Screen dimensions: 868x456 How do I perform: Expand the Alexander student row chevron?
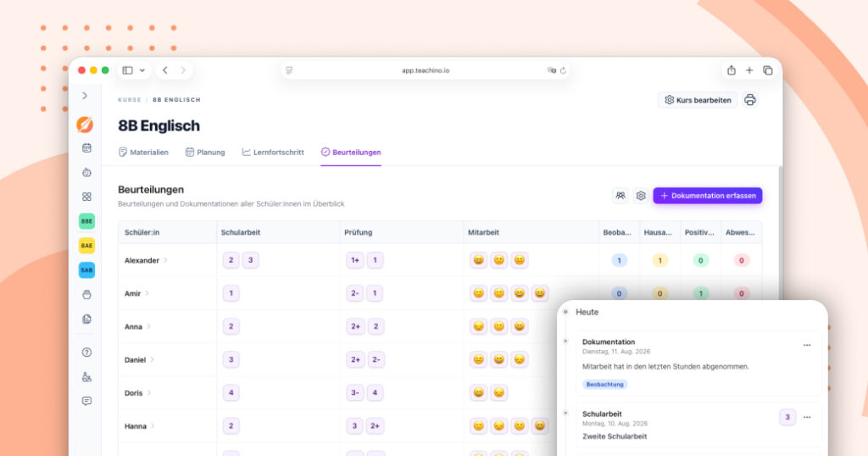tap(165, 260)
